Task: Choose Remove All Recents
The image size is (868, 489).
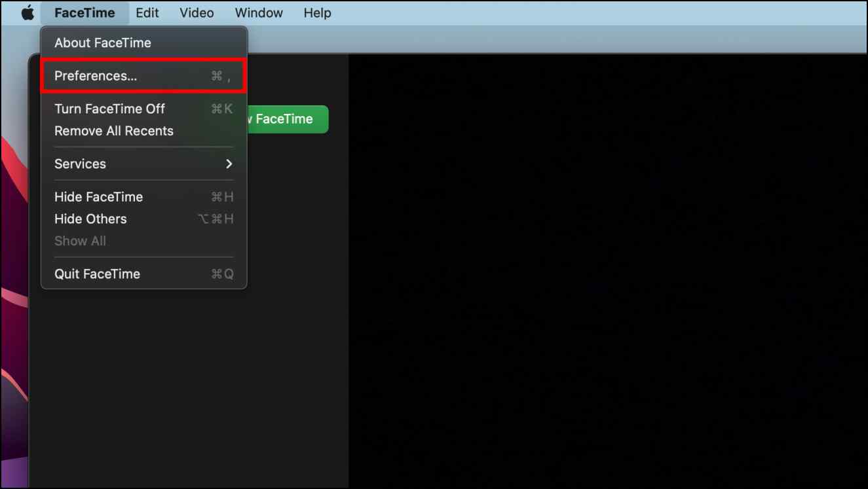Action: coord(144,131)
